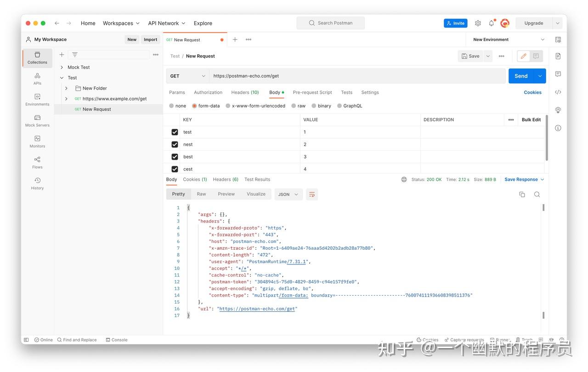Enable the binary body option
This screenshot has width=588, height=372.
click(314, 105)
